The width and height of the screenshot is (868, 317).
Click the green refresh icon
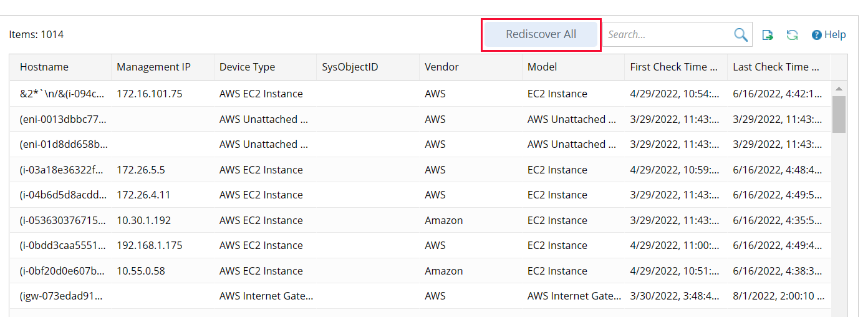click(x=792, y=35)
